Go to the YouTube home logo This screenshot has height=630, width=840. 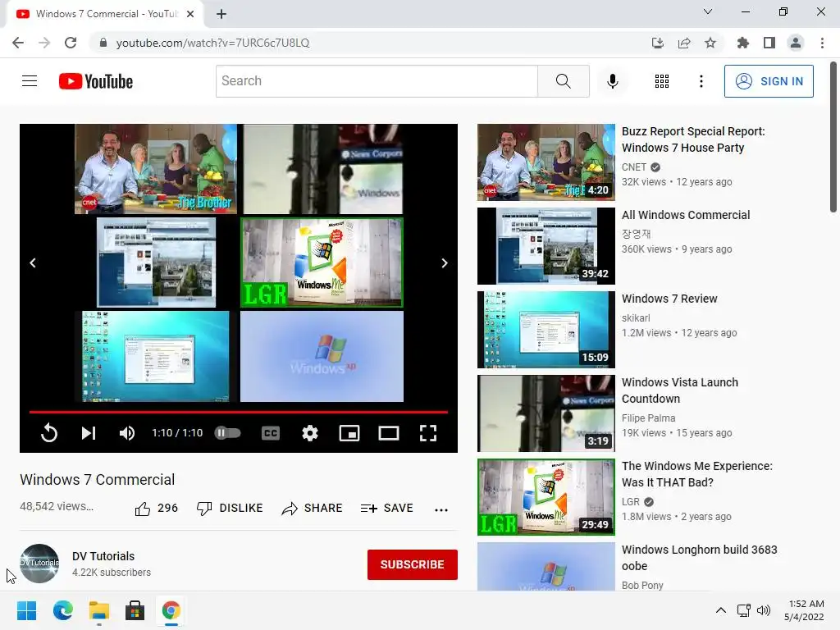click(x=96, y=81)
